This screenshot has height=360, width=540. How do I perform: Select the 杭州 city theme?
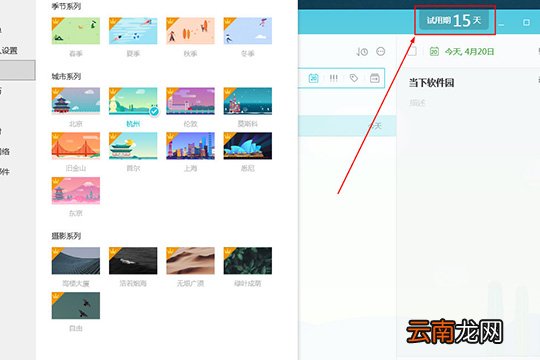click(133, 101)
